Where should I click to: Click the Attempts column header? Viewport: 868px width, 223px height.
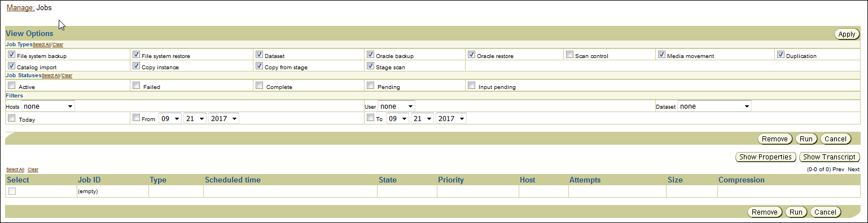tap(585, 180)
